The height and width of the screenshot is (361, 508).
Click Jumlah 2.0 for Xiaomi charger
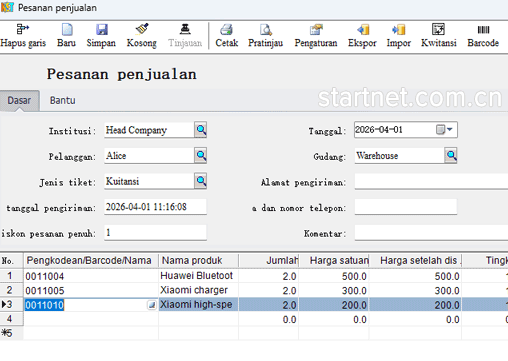point(269,290)
